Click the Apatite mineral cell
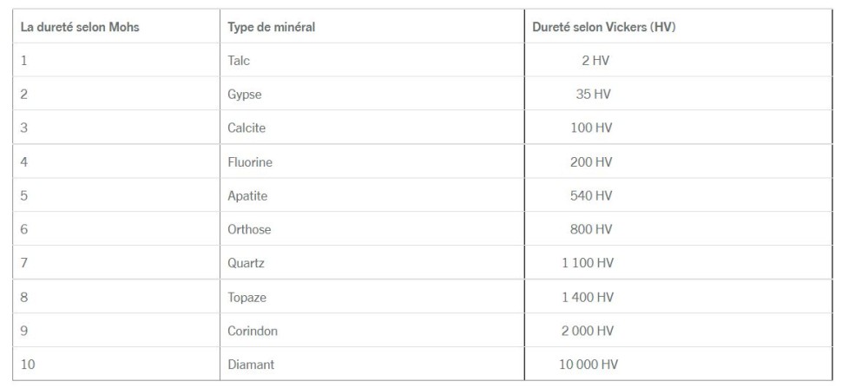The image size is (868, 388). point(247,196)
